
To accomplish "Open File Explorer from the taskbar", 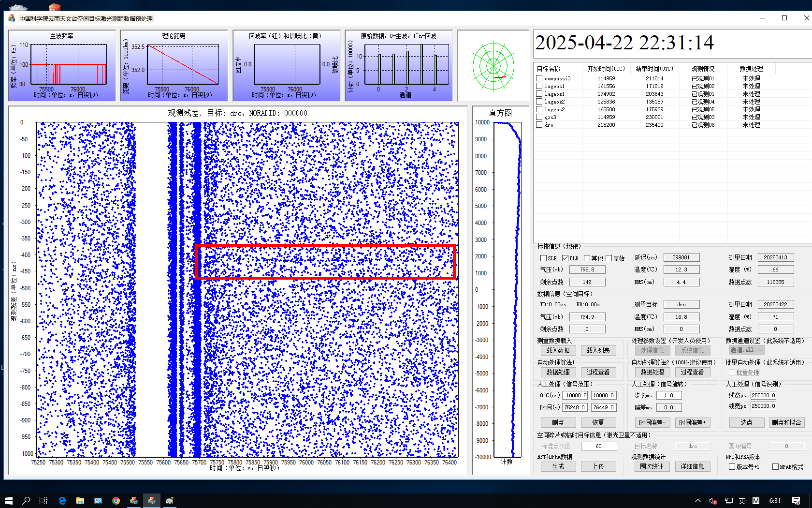I will tap(80, 501).
